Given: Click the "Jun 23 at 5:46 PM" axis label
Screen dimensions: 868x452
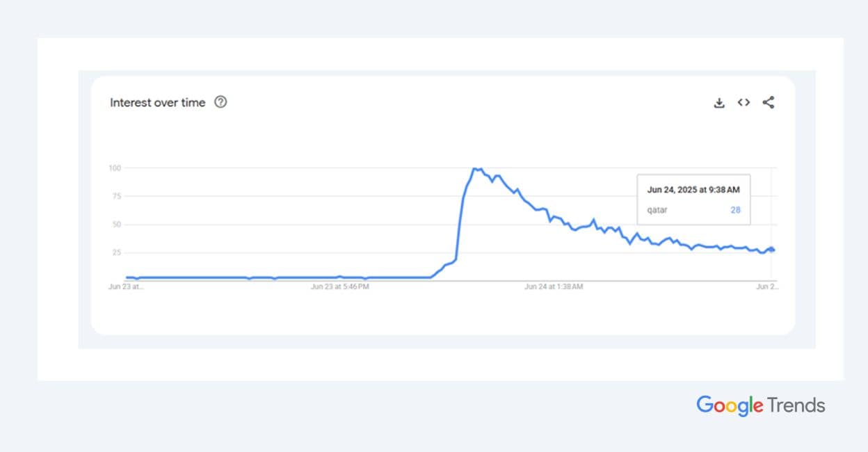Looking at the screenshot, I should click(339, 286).
